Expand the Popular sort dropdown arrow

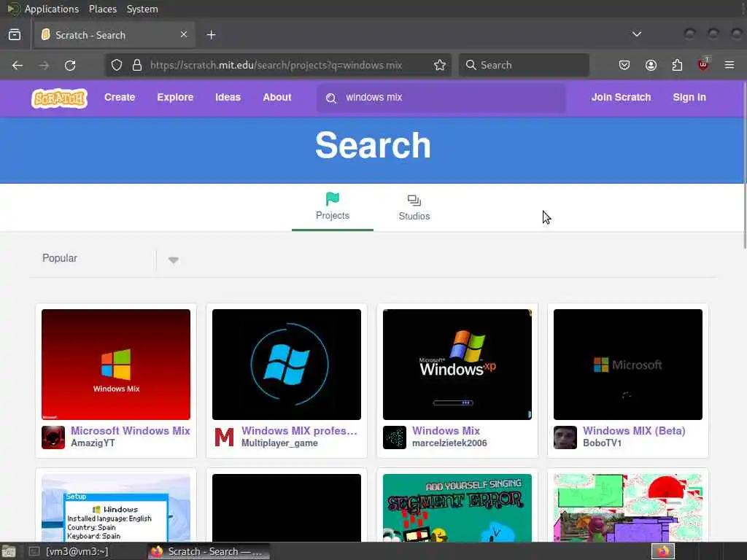174,260
